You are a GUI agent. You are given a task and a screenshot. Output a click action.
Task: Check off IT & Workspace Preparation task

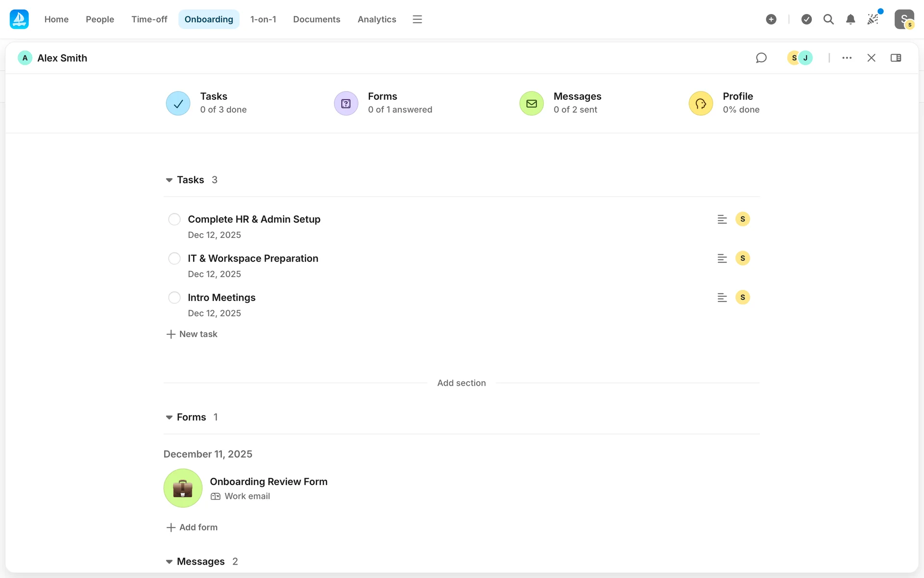174,259
